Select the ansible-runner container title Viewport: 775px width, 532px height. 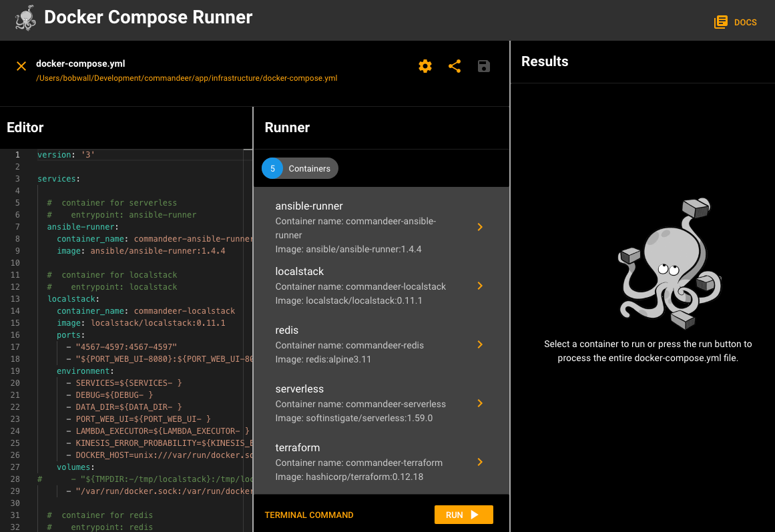(309, 206)
